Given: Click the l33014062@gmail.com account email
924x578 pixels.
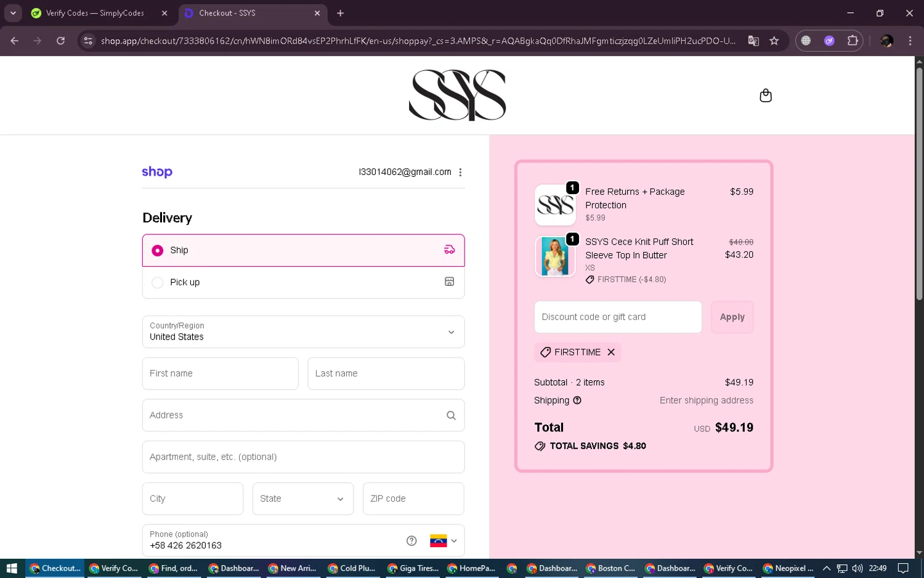Looking at the screenshot, I should [405, 172].
